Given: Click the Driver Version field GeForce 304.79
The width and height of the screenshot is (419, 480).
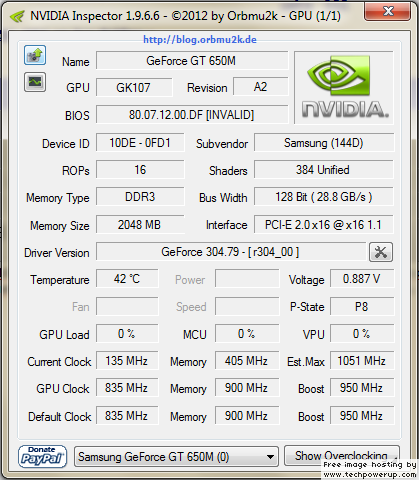Looking at the screenshot, I should click(x=231, y=252).
